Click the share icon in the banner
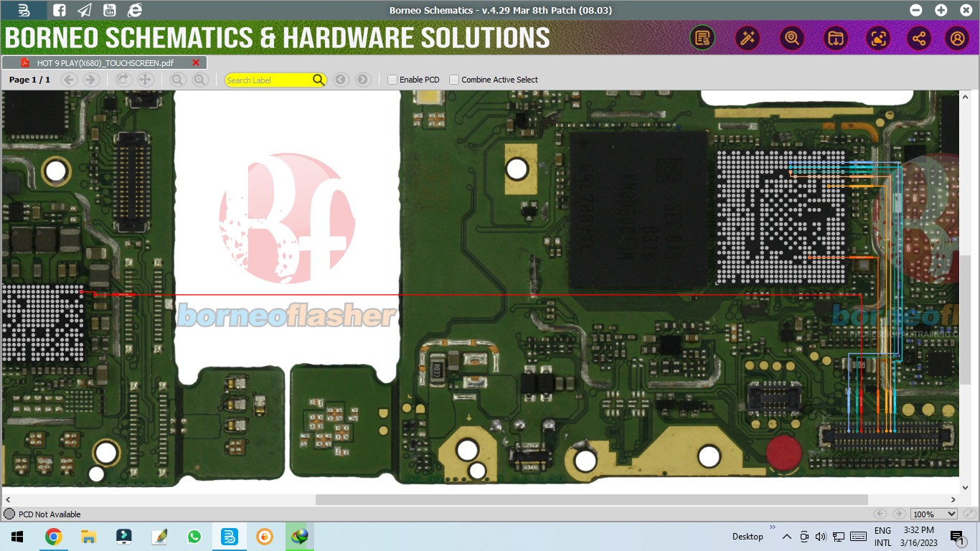The width and height of the screenshot is (980, 551). (918, 38)
